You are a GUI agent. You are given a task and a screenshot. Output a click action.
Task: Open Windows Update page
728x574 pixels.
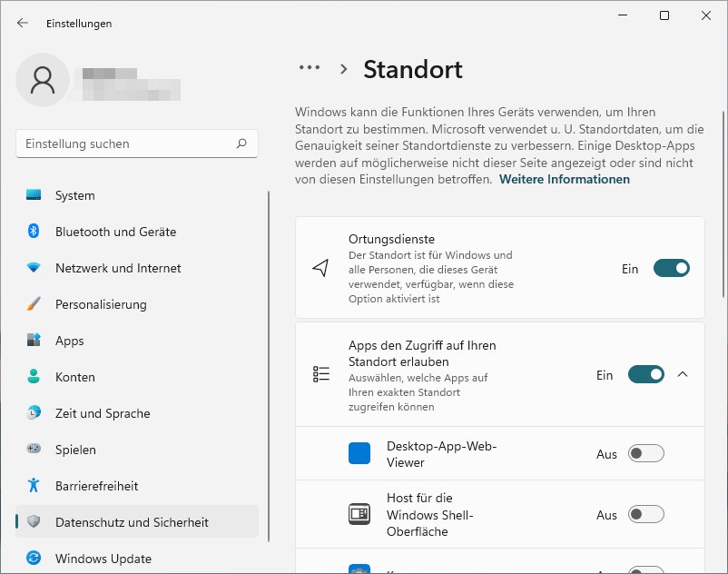click(x=137, y=558)
